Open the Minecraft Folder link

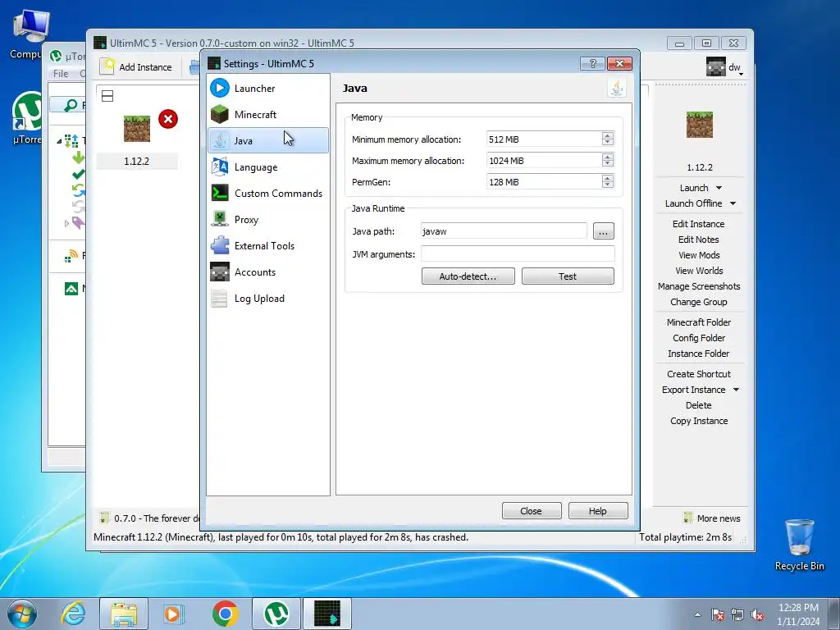(699, 322)
